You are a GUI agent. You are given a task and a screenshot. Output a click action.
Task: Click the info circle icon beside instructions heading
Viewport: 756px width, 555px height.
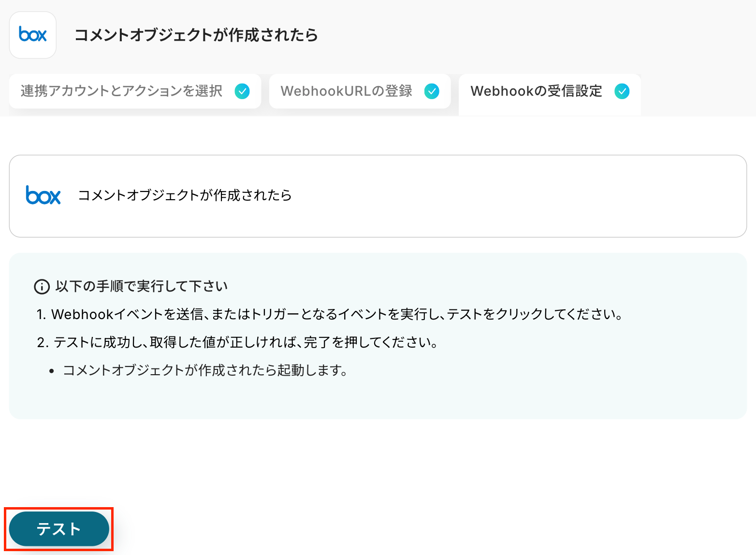(42, 287)
